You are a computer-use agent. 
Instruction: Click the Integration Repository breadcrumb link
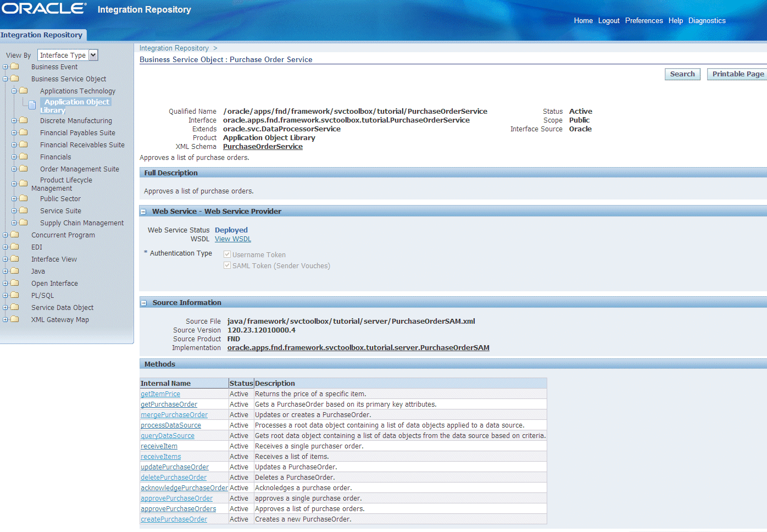pyautogui.click(x=174, y=48)
